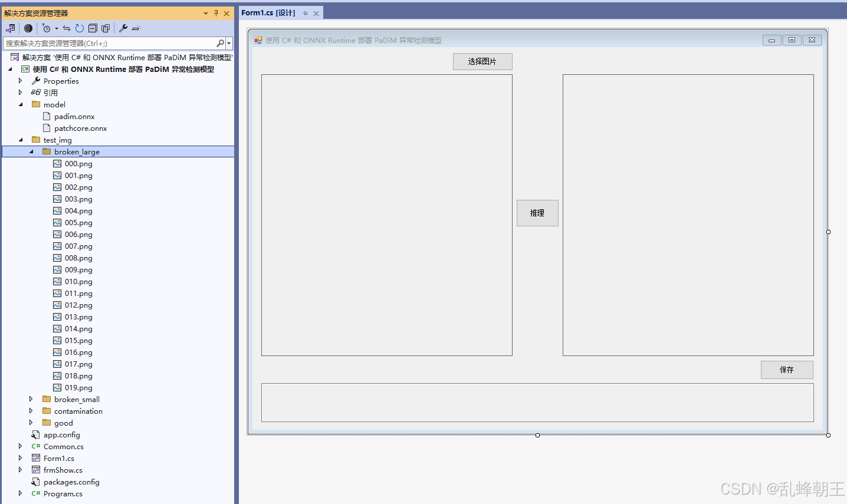This screenshot has height=504, width=847.
Task: Close the Form1.cs designer tab
Action: [x=316, y=13]
